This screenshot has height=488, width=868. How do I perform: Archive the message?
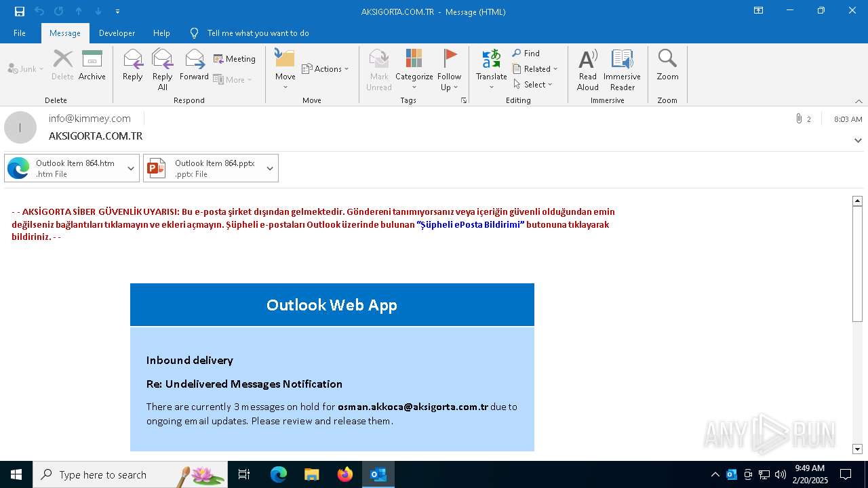coord(92,65)
